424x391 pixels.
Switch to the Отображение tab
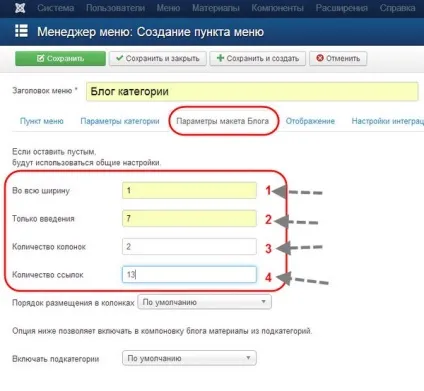(x=310, y=121)
